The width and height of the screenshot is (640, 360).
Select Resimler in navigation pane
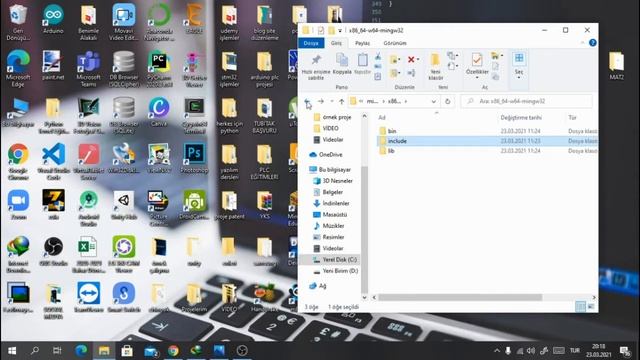pyautogui.click(x=333, y=237)
